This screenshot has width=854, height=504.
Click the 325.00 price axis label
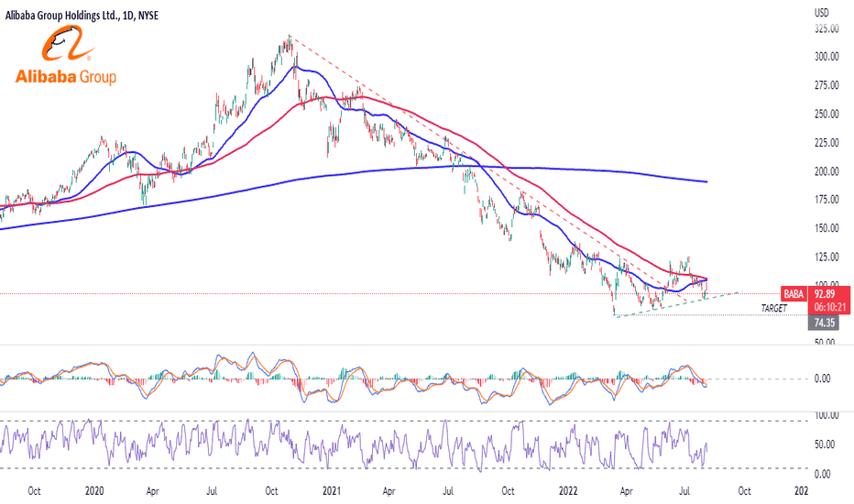827,28
